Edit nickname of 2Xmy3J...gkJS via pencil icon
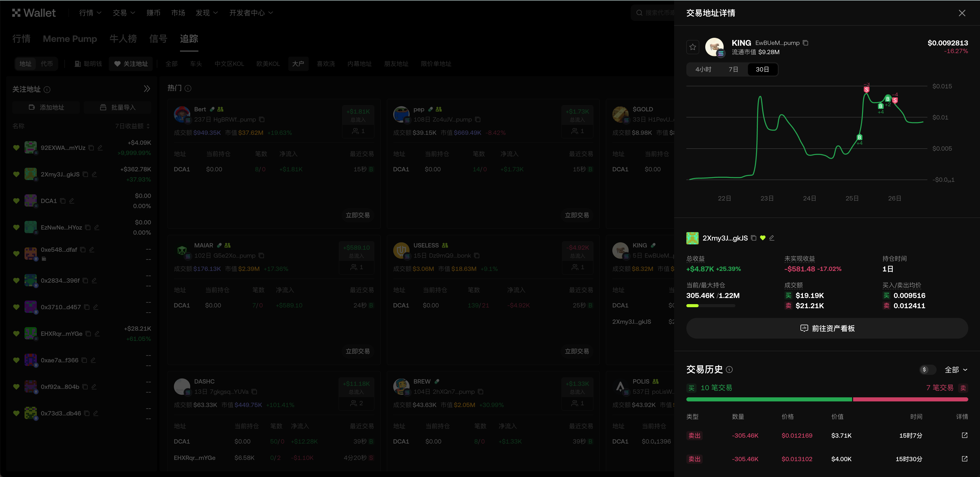 pos(772,238)
